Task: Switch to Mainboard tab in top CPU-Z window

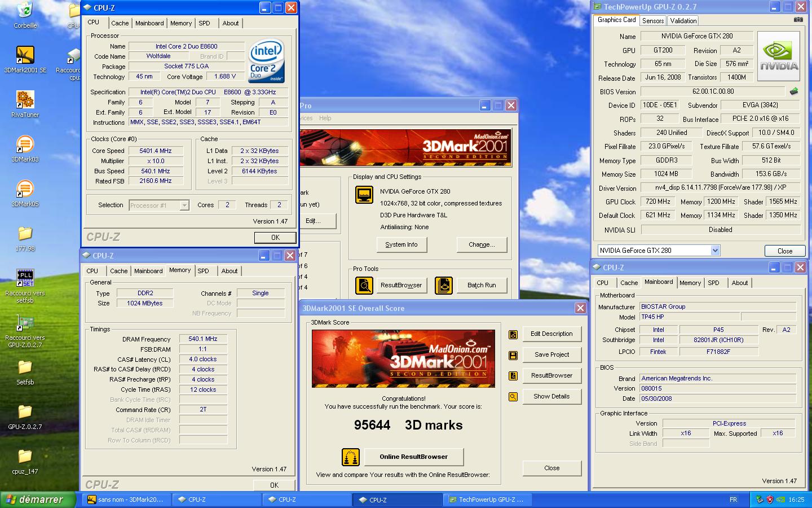Action: 149,23
